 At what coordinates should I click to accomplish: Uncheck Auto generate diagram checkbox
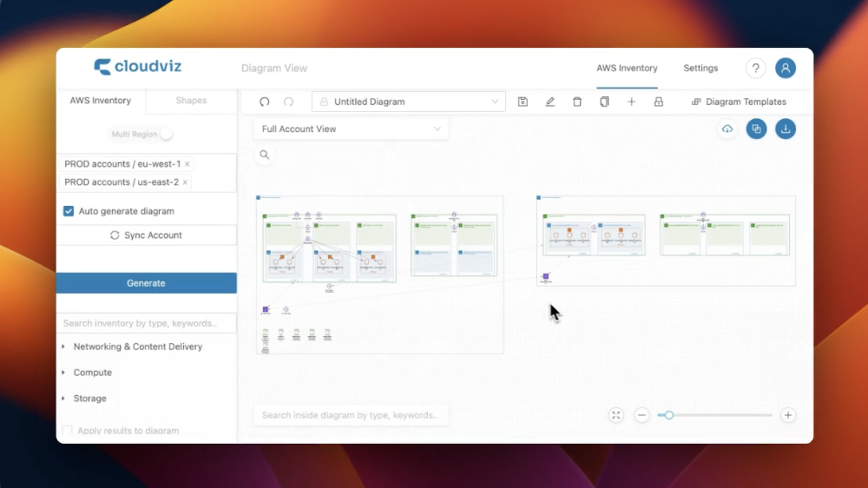(68, 211)
